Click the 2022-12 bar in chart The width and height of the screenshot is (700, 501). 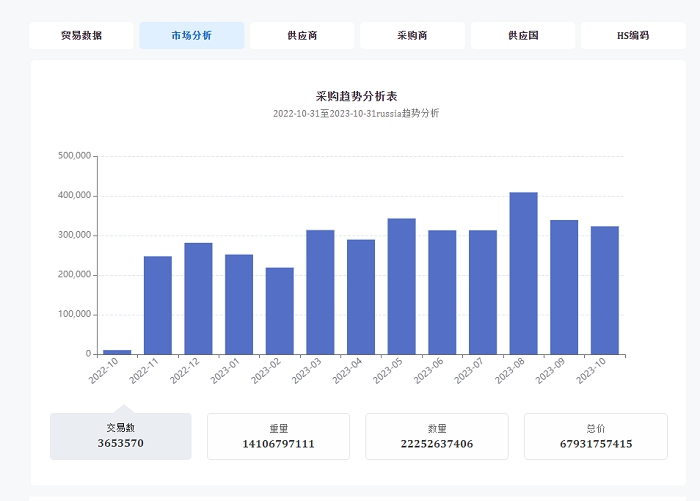[198, 299]
